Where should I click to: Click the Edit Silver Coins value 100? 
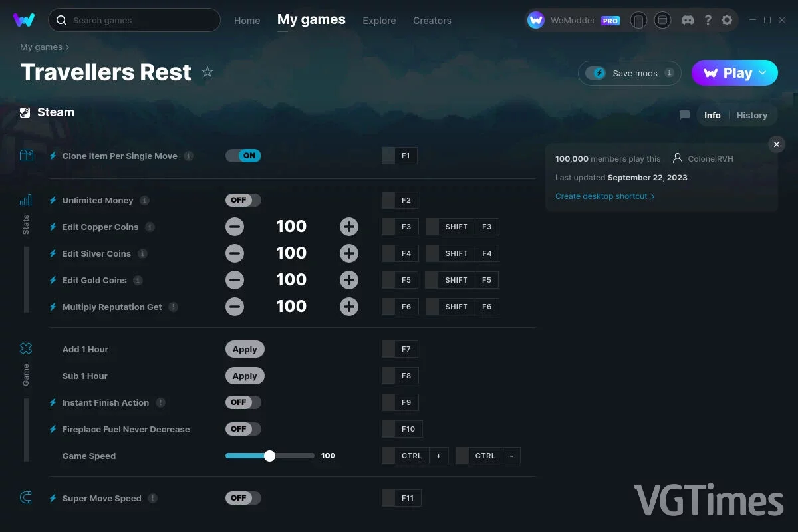(x=291, y=253)
